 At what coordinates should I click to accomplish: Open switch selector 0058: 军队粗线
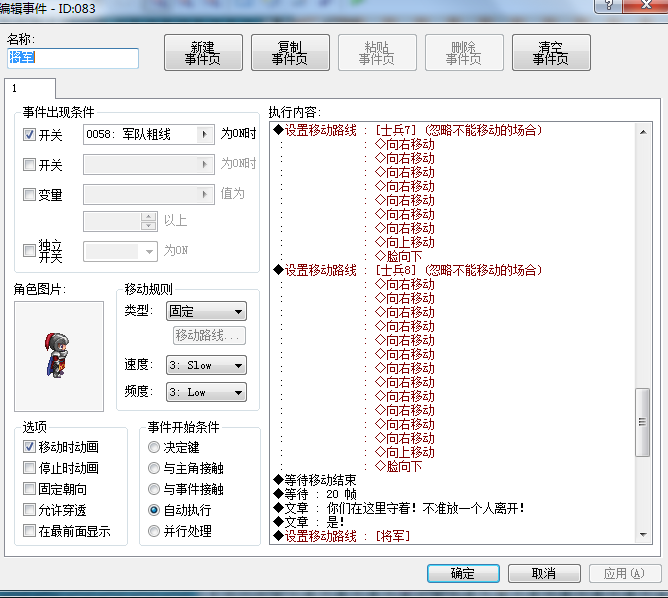pos(149,135)
